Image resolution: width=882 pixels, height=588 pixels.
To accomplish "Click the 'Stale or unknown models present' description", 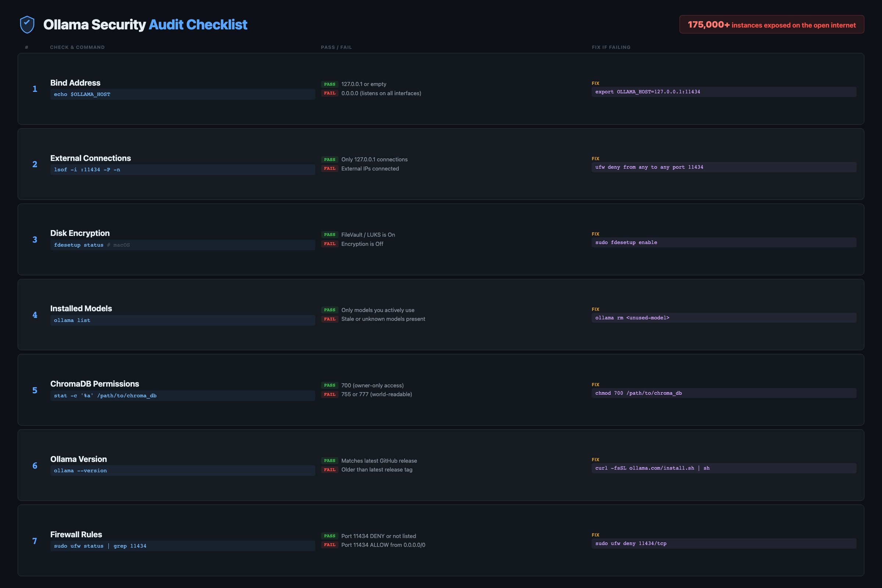I will coord(383,319).
